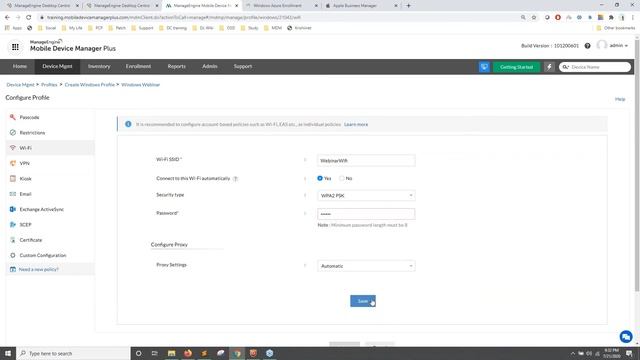
Task: Open the admin user dropdown
Action: (618, 46)
